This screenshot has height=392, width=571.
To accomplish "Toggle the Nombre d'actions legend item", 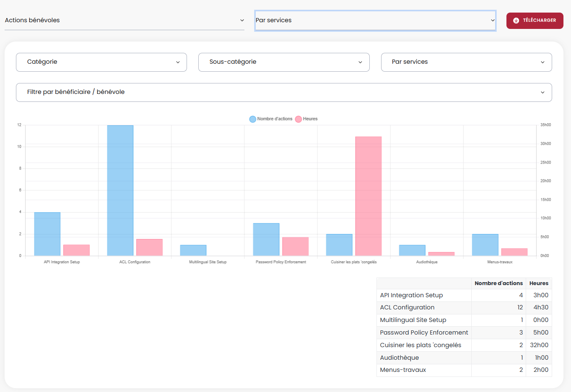I will 271,119.
